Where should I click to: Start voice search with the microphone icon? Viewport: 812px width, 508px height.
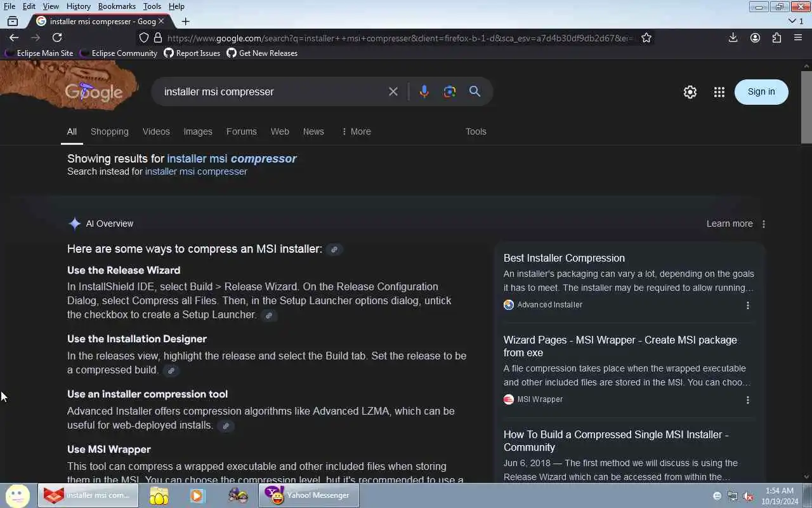click(x=424, y=91)
